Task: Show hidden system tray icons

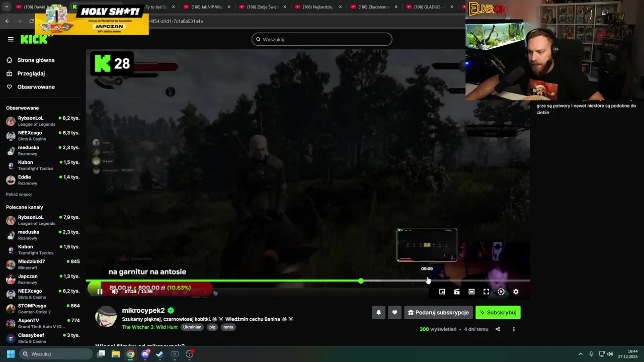Action: (x=580, y=354)
